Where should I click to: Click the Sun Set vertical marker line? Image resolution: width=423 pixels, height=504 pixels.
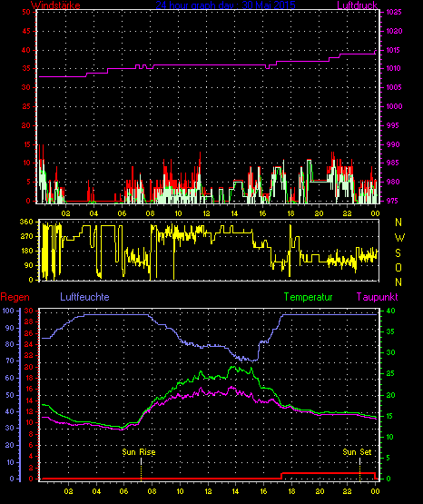[359, 469]
